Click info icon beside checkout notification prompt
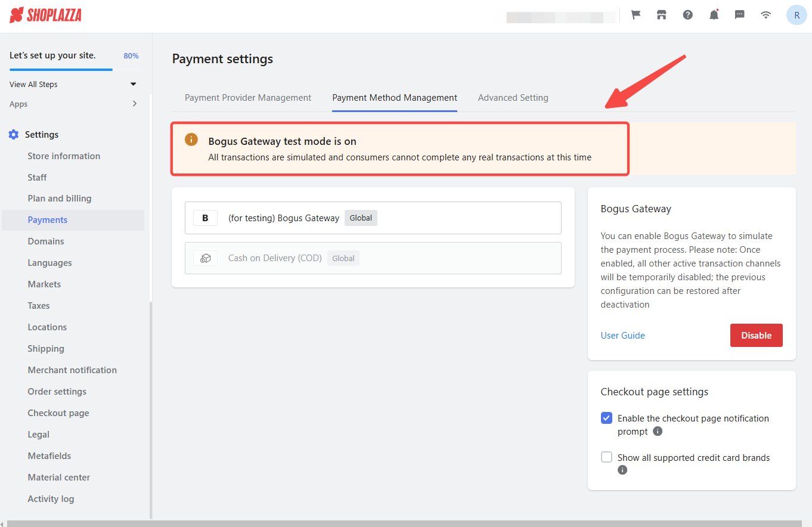This screenshot has width=812, height=527. 658,431
